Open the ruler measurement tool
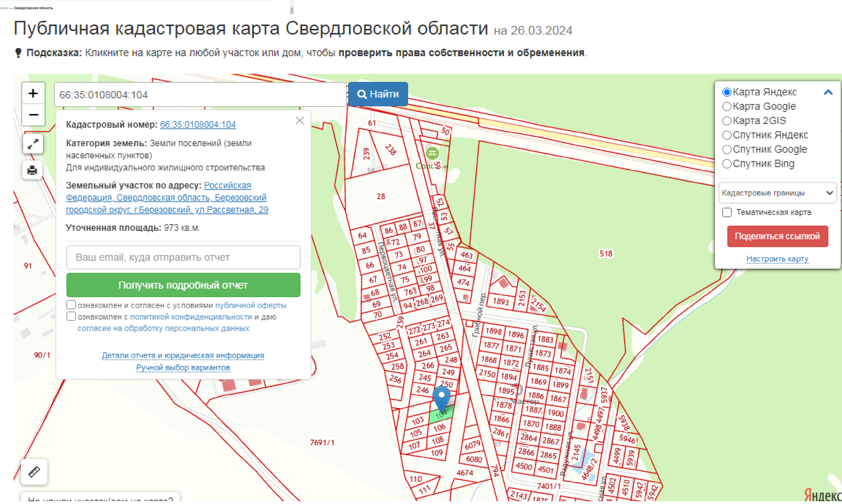Image resolution: width=842 pixels, height=504 pixels. (34, 472)
